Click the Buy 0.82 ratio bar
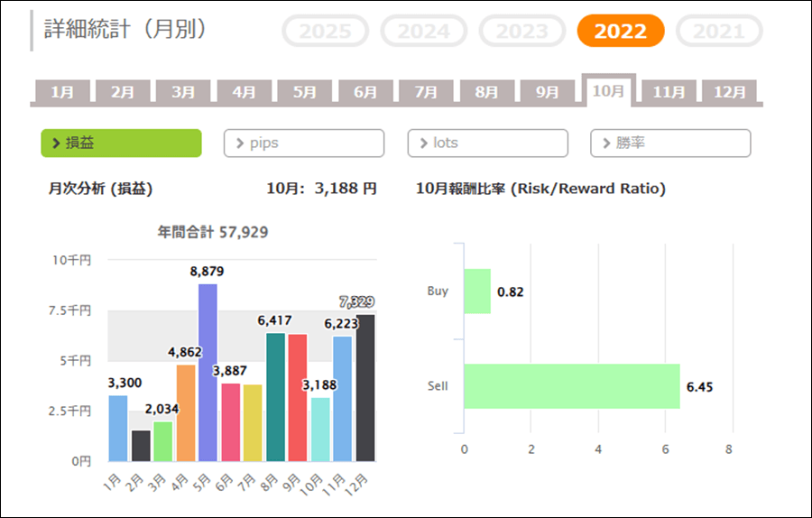Screen dimensions: 812x518 point(477,291)
